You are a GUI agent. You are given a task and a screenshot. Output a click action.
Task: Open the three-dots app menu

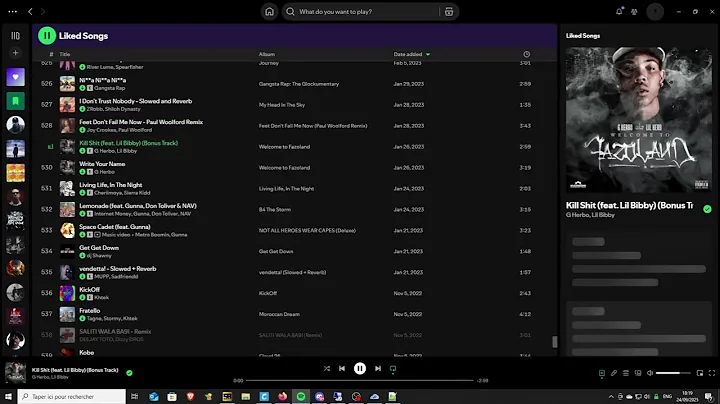(12, 11)
